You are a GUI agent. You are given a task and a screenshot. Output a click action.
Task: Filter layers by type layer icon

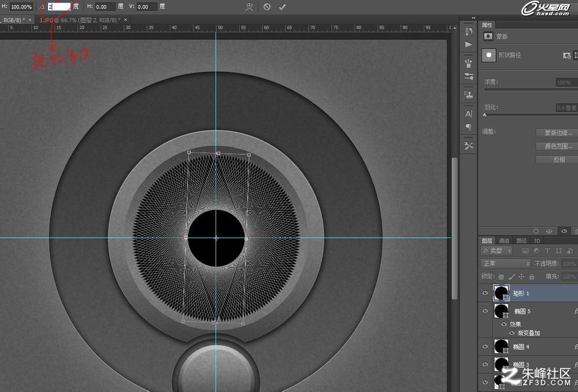pos(547,251)
